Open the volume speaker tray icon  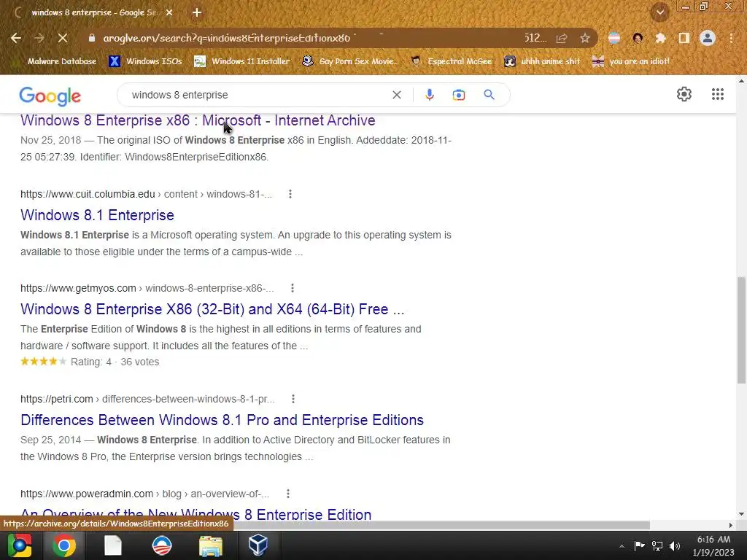tap(675, 545)
